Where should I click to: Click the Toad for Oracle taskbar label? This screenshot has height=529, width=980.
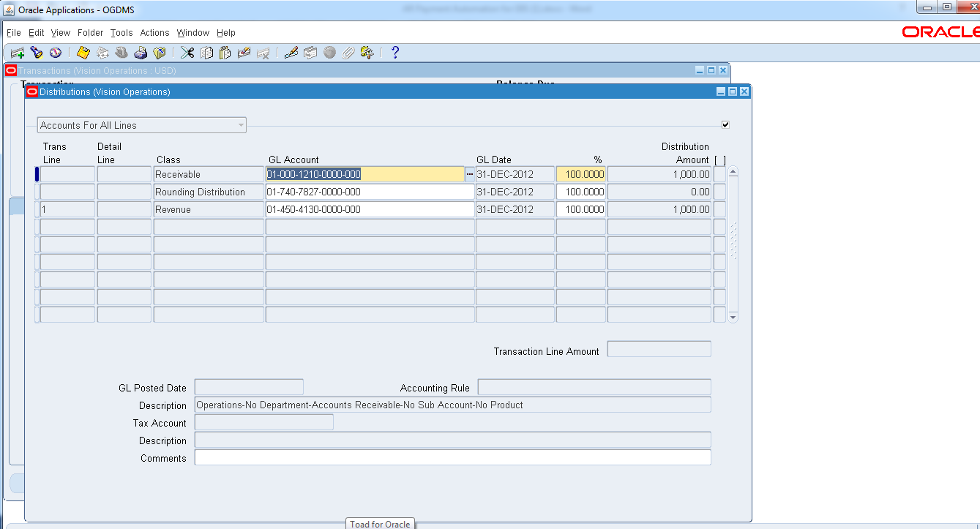pos(380,524)
